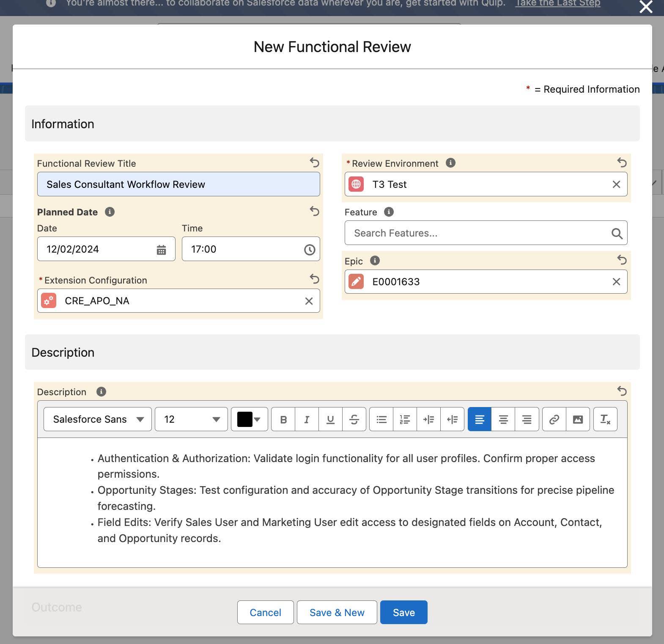Viewport: 664px width, 644px height.
Task: Show help info for Planned Date
Action: [x=110, y=212]
